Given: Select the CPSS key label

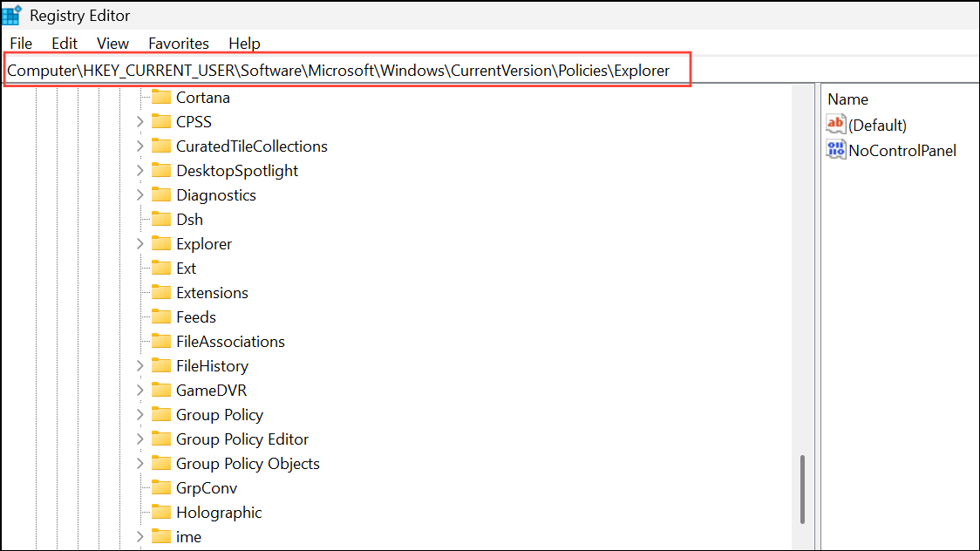Looking at the screenshot, I should pos(194,122).
